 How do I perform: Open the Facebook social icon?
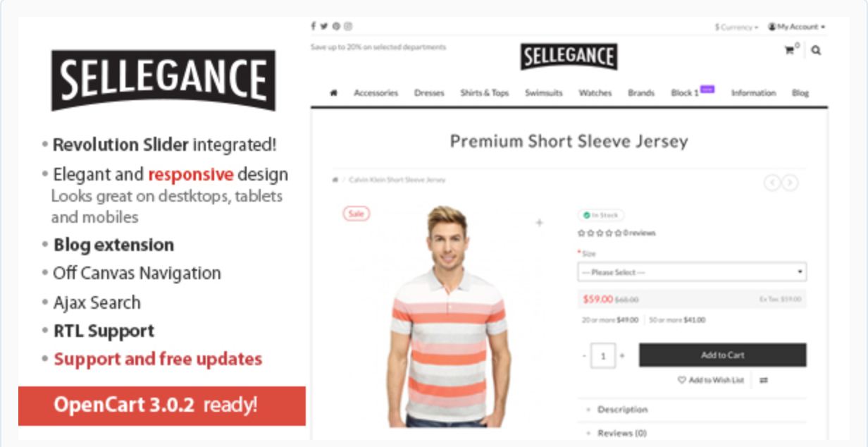[314, 27]
